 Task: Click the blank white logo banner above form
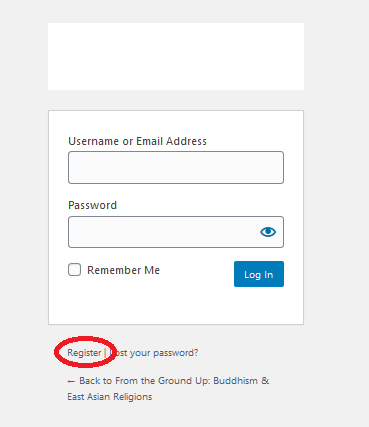(176, 56)
